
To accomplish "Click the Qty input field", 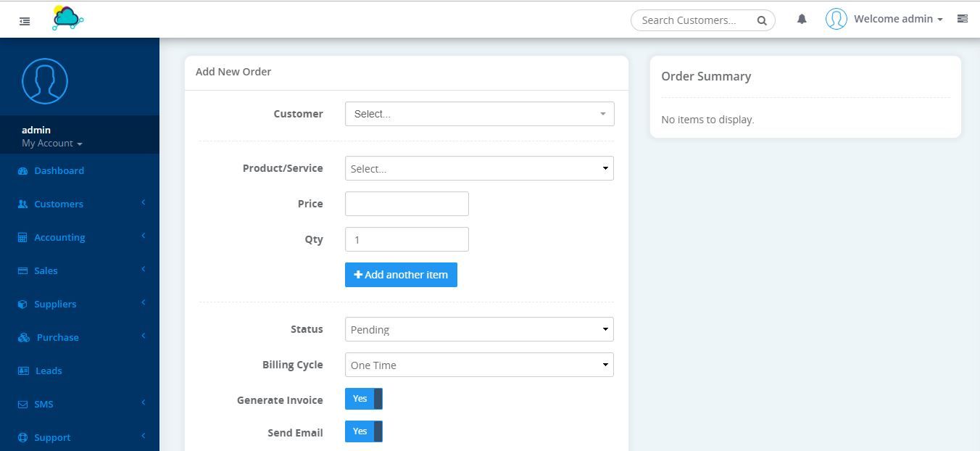I will pos(407,239).
